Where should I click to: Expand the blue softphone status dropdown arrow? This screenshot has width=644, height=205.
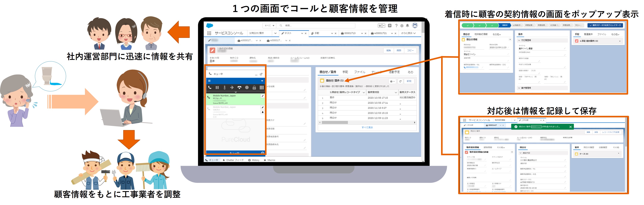click(262, 81)
